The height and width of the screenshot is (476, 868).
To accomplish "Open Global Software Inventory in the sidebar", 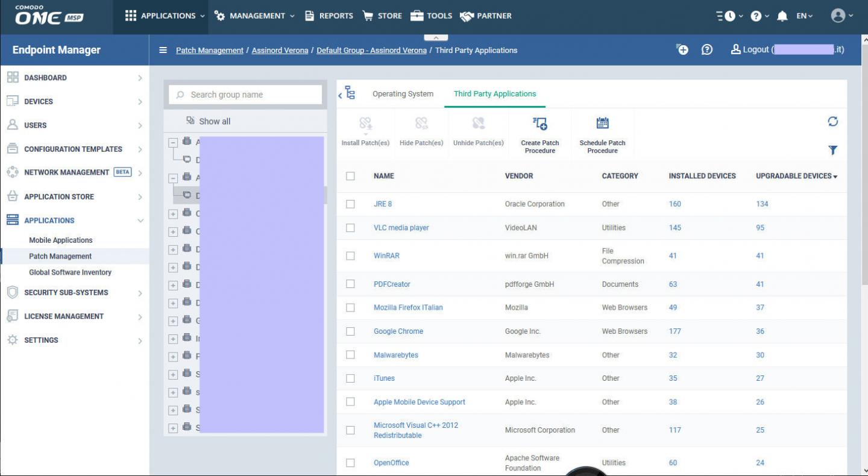I will pyautogui.click(x=70, y=272).
